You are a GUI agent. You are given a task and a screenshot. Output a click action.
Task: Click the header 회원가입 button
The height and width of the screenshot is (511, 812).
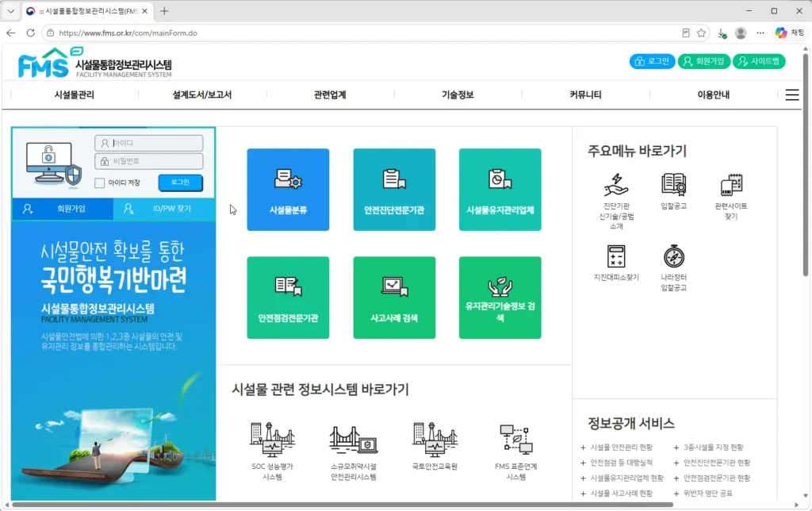704,61
